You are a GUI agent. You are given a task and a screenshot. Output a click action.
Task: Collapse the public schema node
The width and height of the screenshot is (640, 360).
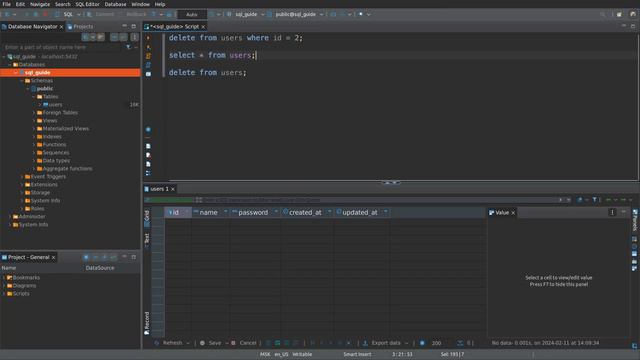coord(28,89)
